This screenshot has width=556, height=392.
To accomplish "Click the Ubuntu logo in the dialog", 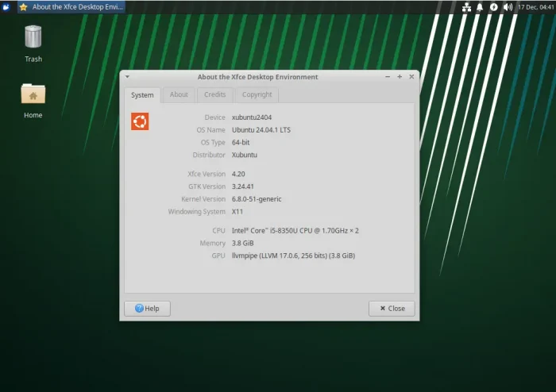I will [140, 121].
